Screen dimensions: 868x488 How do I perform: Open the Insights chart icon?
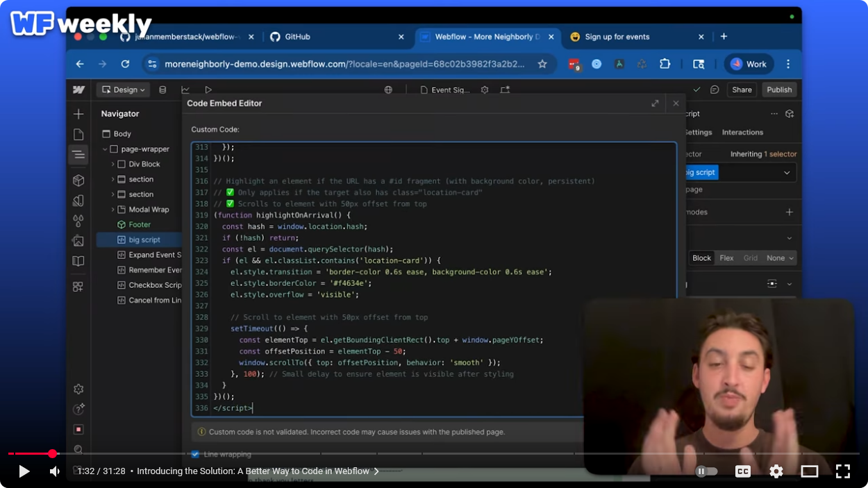pos(185,90)
